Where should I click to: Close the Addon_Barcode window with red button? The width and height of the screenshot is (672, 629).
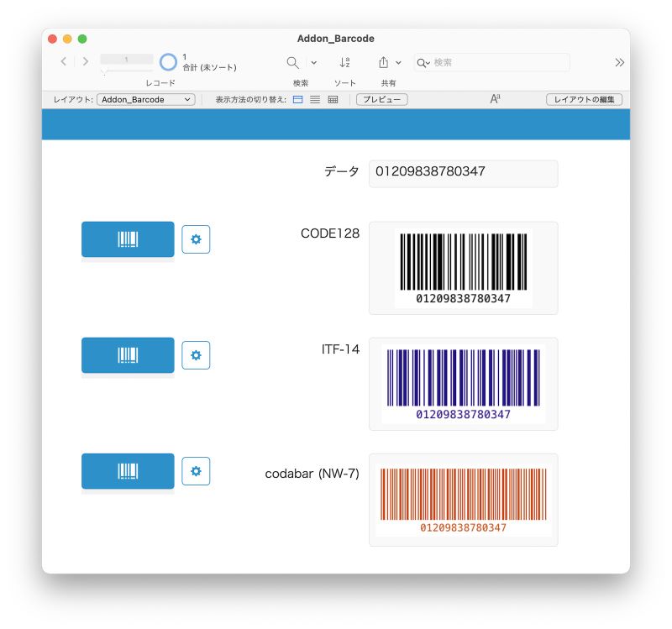coord(52,39)
